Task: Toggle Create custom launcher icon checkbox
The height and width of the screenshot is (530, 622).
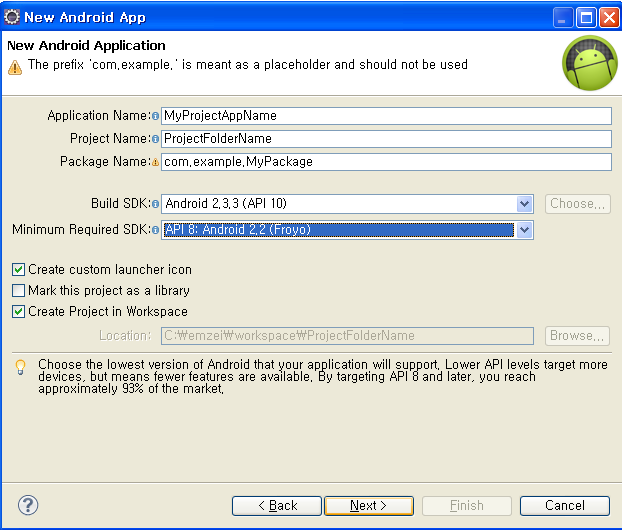Action: coord(18,269)
